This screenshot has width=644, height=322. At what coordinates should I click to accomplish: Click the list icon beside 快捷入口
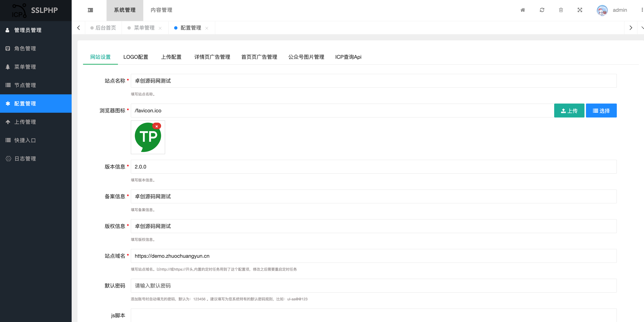tap(8, 140)
